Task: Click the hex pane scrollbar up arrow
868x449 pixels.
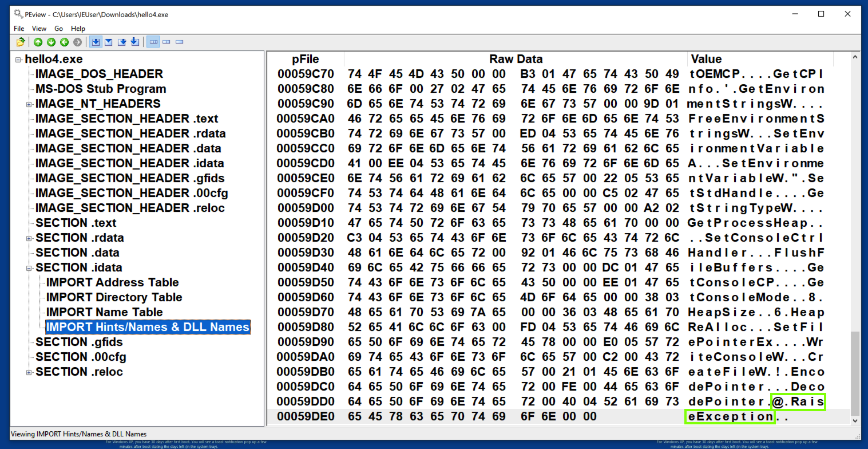Action: (x=855, y=57)
